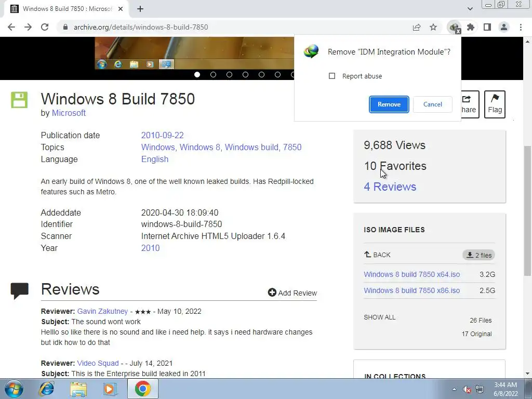The height and width of the screenshot is (399, 532).
Task: Open the 2010 year link
Action: point(150,248)
